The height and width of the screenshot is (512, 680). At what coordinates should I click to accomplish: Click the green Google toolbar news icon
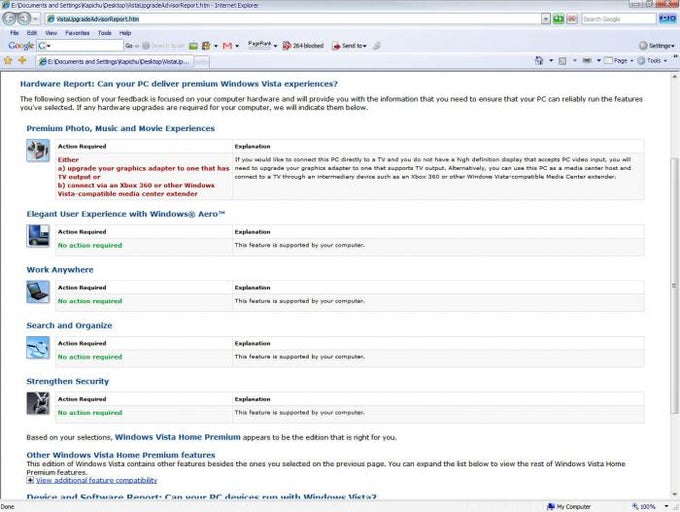193,46
